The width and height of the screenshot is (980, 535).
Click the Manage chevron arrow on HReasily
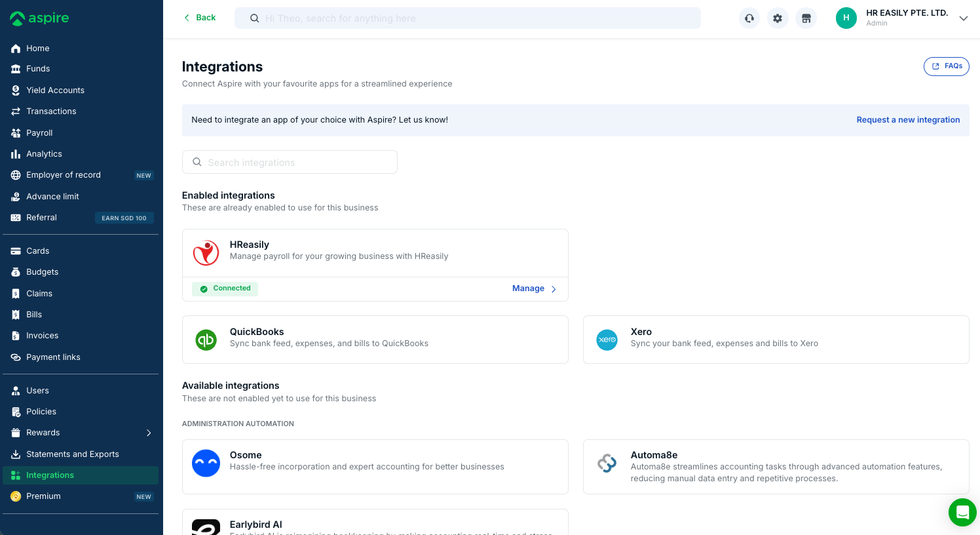[554, 289]
